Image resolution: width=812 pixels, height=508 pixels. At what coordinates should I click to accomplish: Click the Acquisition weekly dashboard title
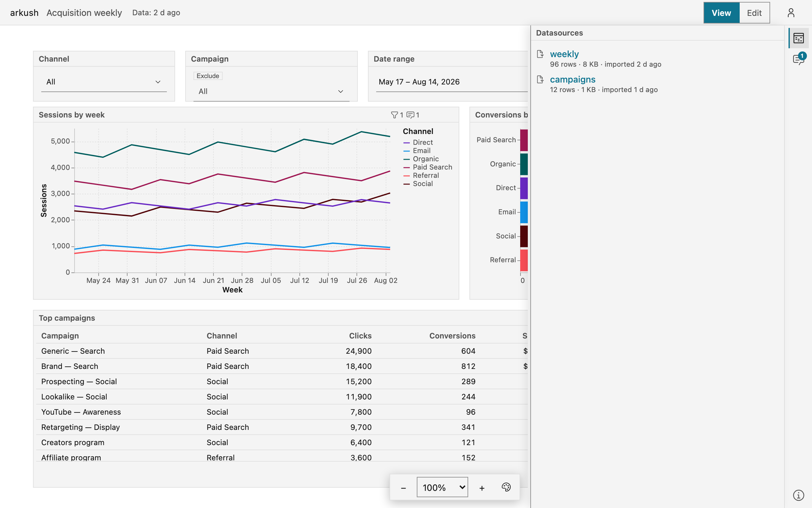84,13
